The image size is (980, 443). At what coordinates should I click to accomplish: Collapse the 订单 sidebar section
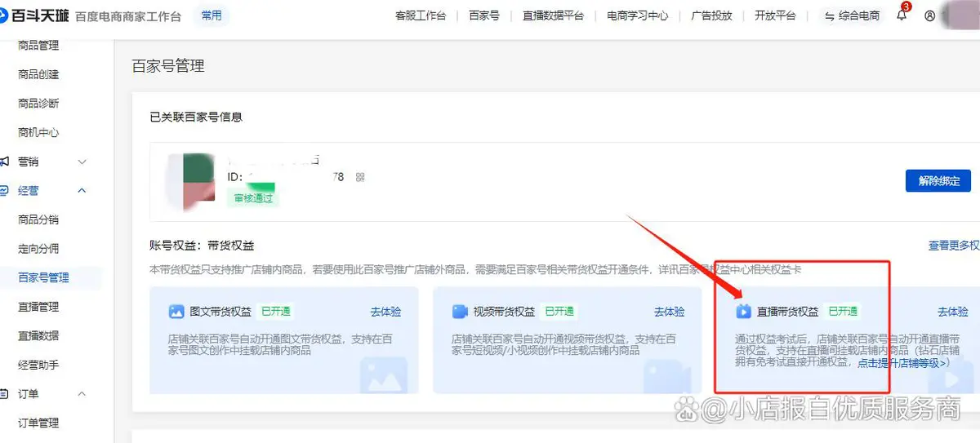coord(82,394)
